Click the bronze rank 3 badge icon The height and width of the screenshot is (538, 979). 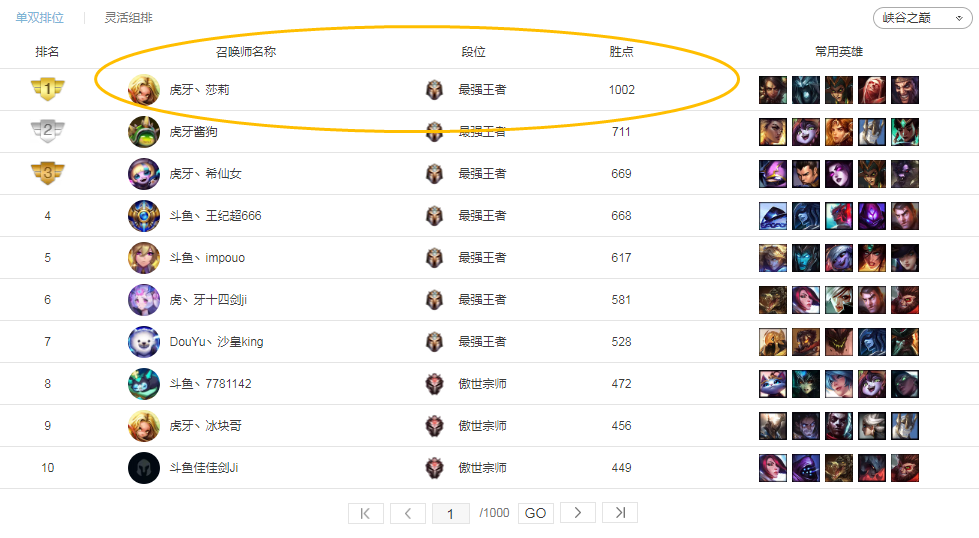(x=47, y=173)
